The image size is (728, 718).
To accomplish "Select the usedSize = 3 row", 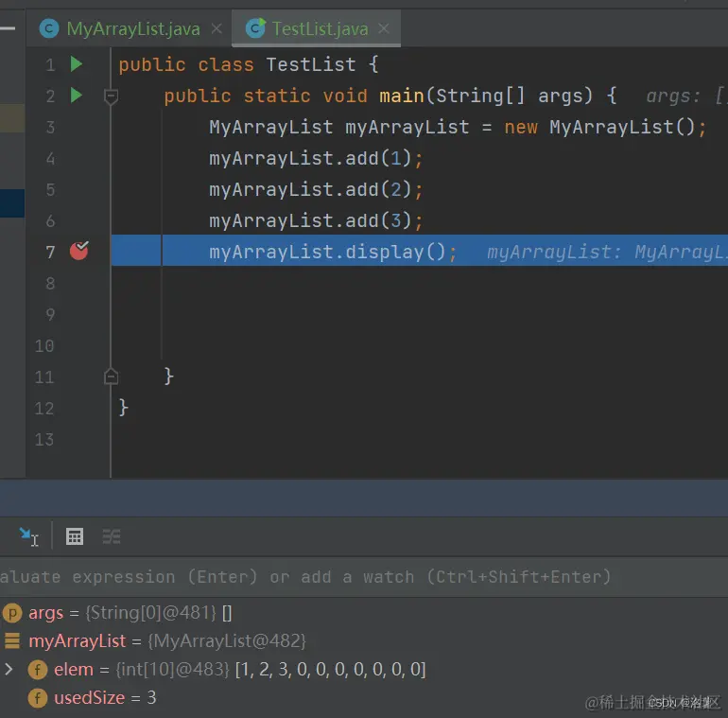I will click(364, 697).
